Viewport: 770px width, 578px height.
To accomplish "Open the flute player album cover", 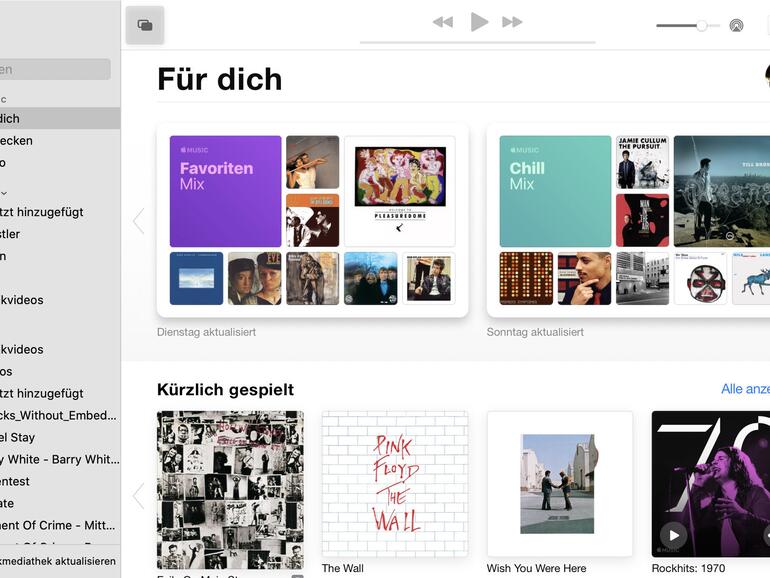I will tap(313, 162).
